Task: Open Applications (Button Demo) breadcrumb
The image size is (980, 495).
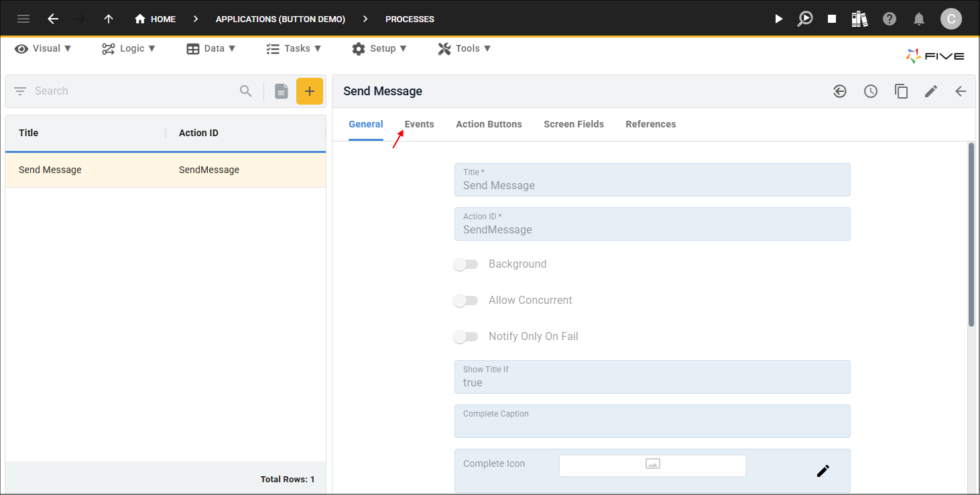Action: pos(280,19)
